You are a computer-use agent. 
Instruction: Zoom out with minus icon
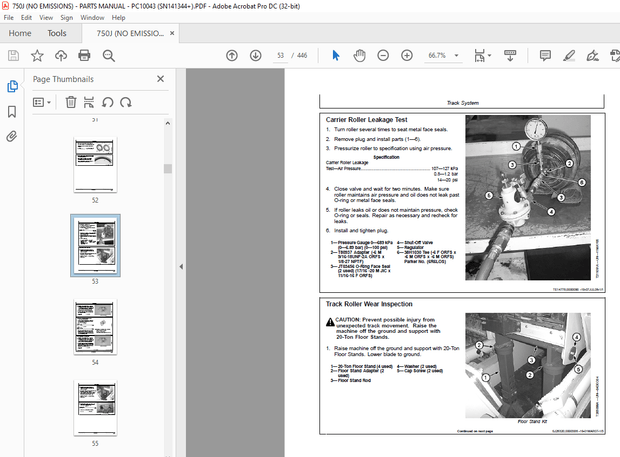383,56
